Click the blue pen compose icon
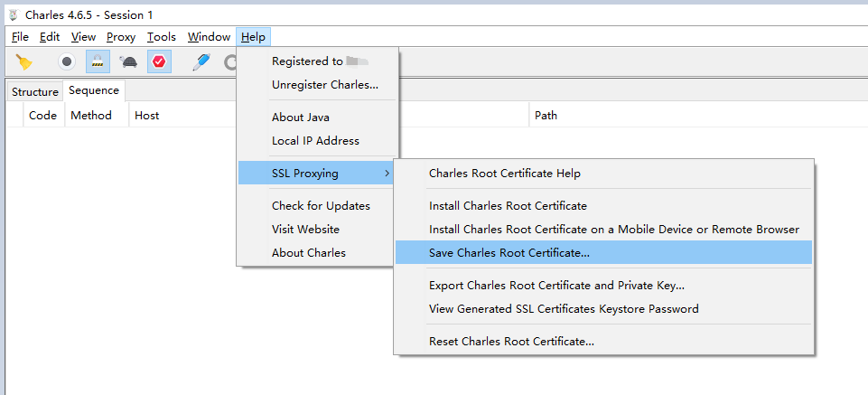 [x=201, y=61]
